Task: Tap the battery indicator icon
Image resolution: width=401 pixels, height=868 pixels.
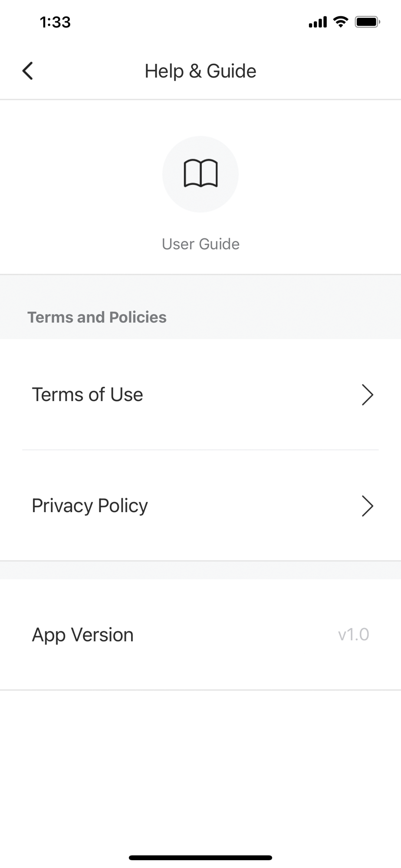Action: pyautogui.click(x=368, y=22)
